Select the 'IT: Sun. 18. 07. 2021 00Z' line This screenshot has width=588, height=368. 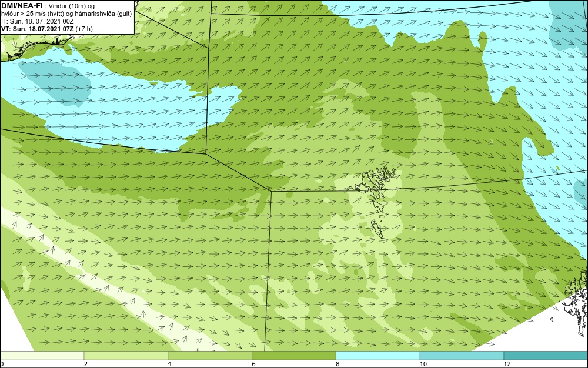38,21
